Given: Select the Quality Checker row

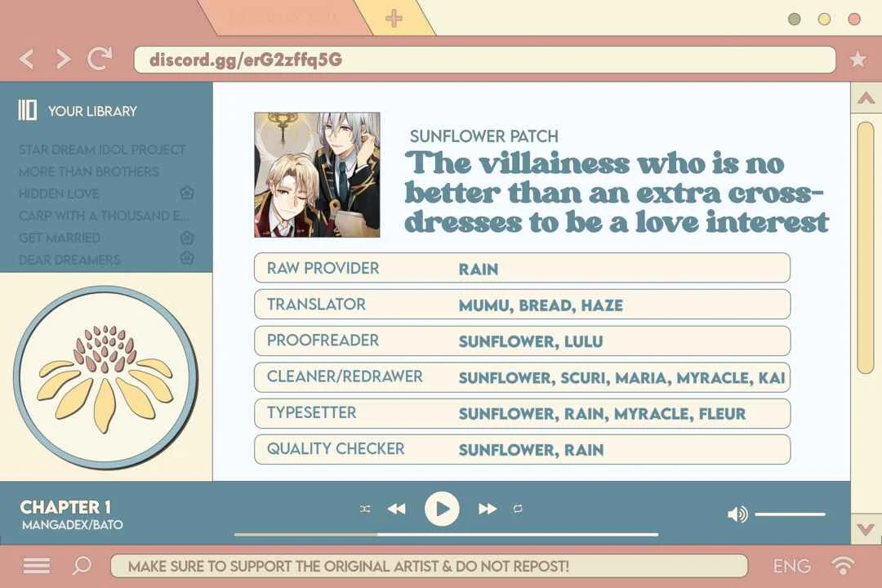Looking at the screenshot, I should pyautogui.click(x=522, y=449).
